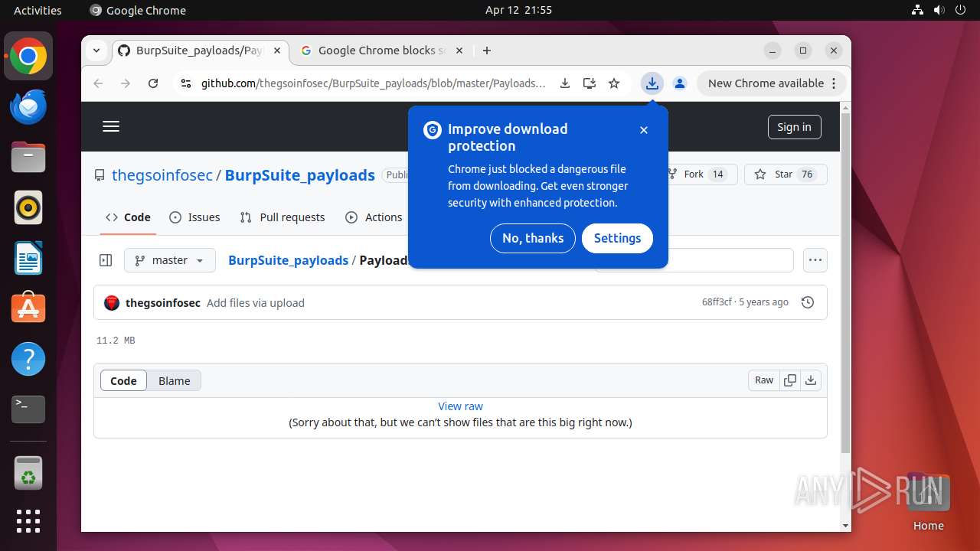This screenshot has height=551, width=980.
Task: Open the Help app from the dock
Action: tap(28, 359)
